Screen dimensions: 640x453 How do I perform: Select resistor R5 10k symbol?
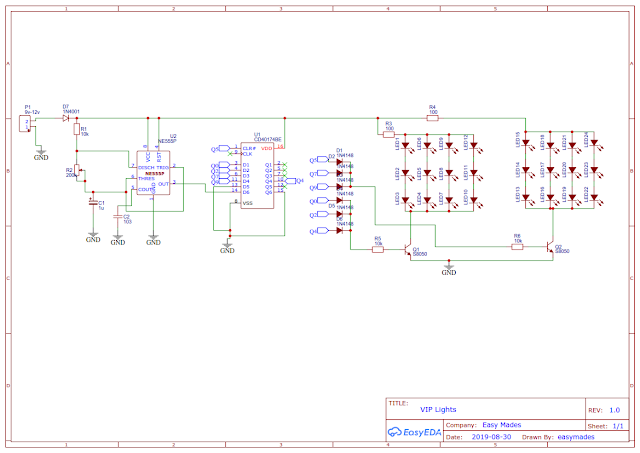(378, 249)
